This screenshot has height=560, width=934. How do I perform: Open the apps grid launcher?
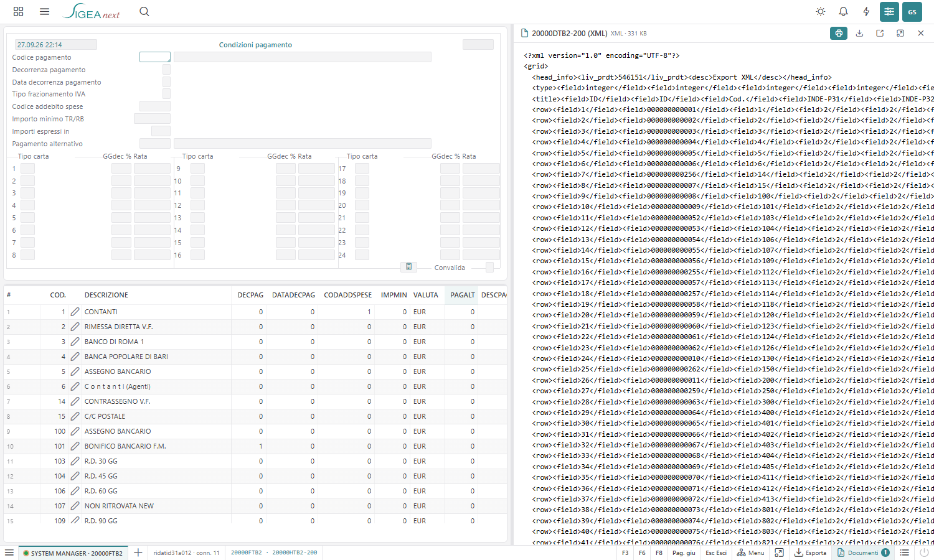pos(18,11)
